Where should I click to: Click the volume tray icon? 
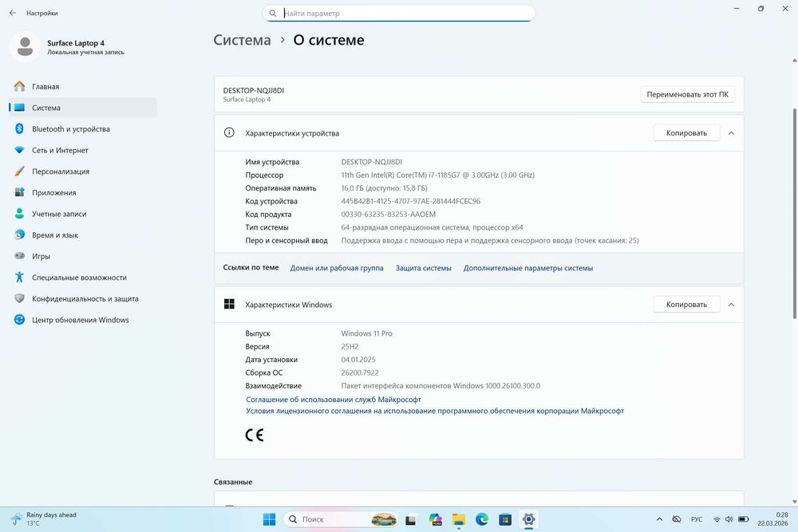point(729,519)
